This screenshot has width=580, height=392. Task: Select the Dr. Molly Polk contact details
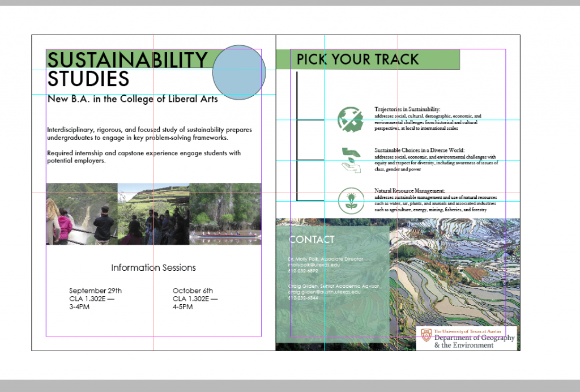coord(326,265)
